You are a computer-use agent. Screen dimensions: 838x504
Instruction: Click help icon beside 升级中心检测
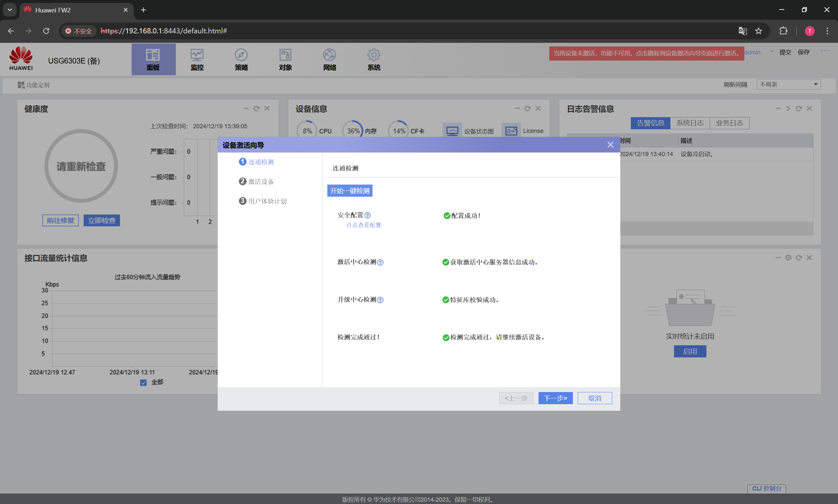click(380, 300)
